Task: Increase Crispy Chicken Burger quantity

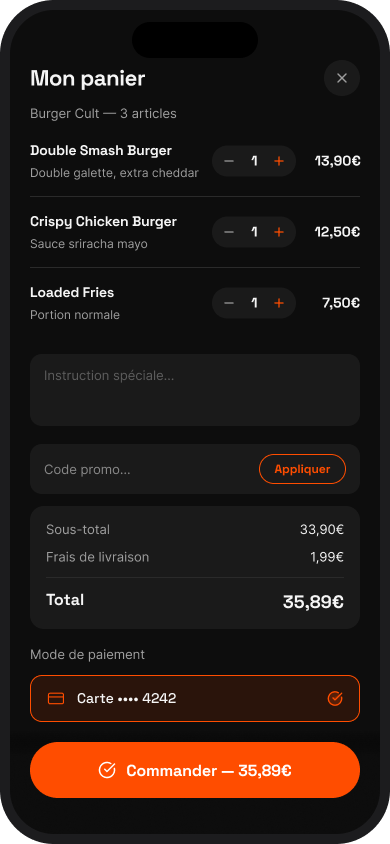Action: coord(279,232)
